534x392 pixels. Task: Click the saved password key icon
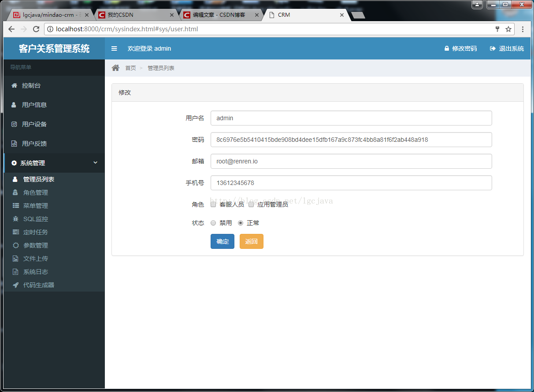pos(497,29)
